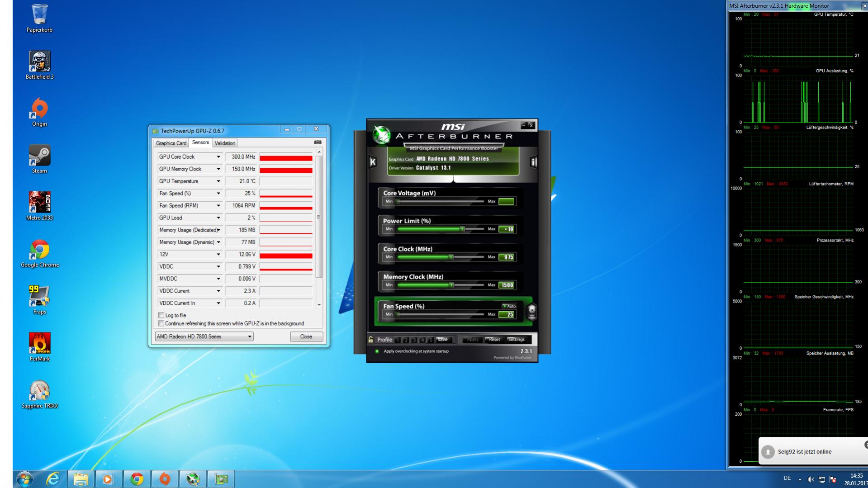Click the volume tray icon

pyautogui.click(x=811, y=479)
